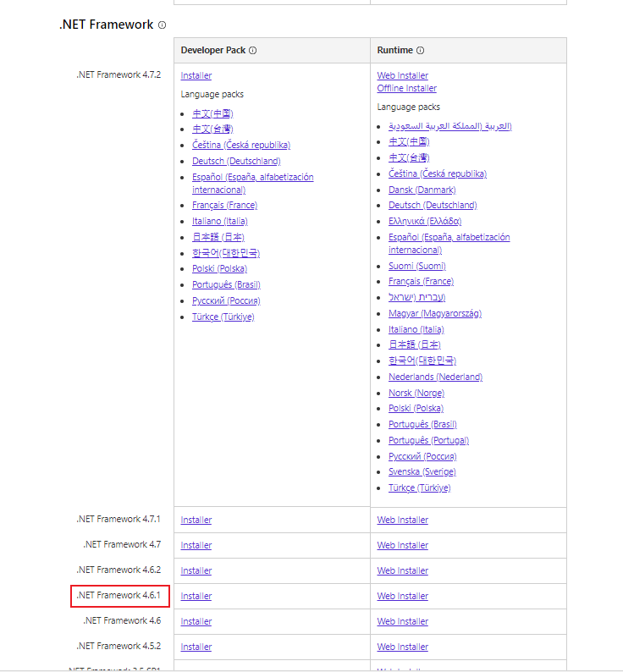Open Web Installer for .NET Framework 4.6.1
Screen dimensions: 623x672
403,596
